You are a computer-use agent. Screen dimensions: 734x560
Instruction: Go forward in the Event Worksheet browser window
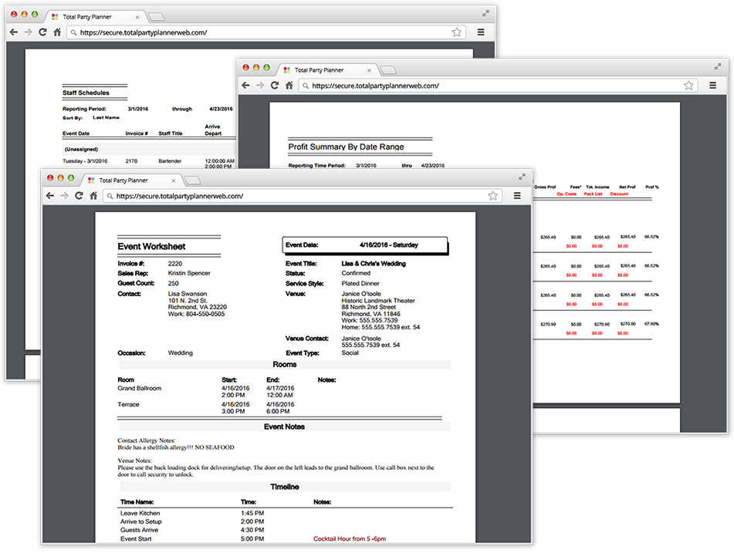tap(65, 196)
